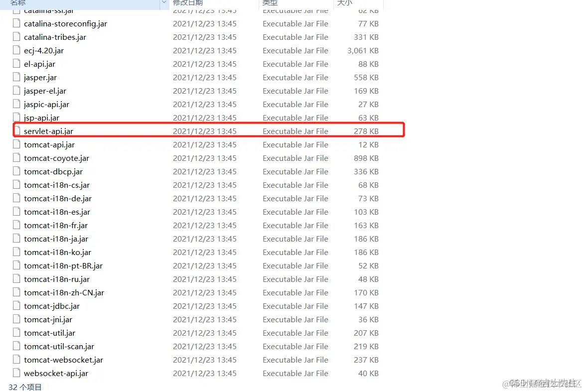The image size is (585, 392).
Task: Click the file icon beside tomcat-util-scan.jar
Action: click(x=16, y=346)
